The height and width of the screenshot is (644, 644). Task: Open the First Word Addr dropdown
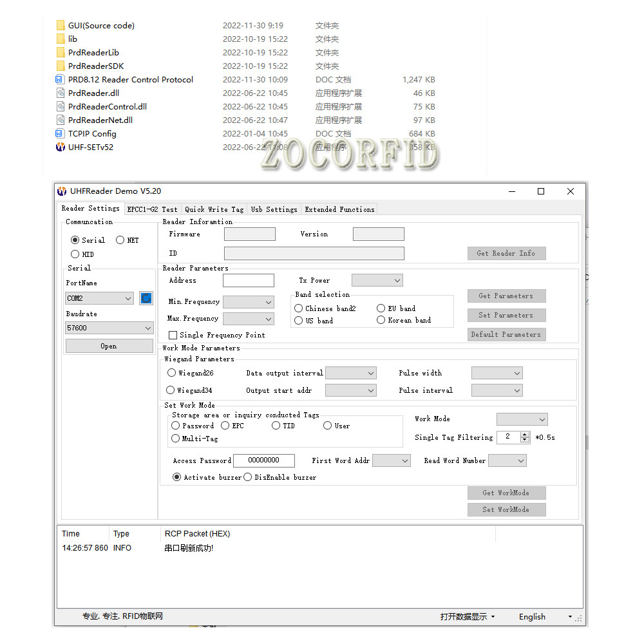click(x=392, y=461)
